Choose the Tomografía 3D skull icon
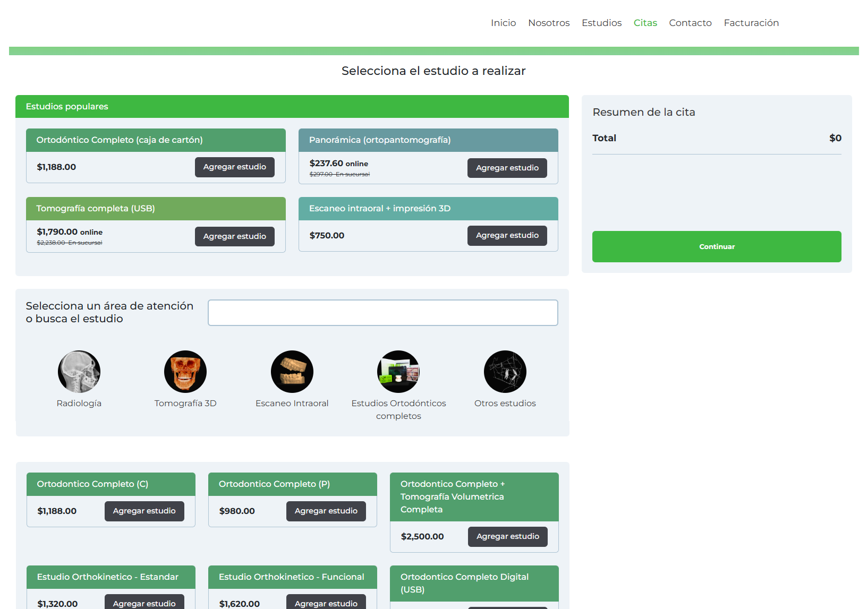 [x=185, y=372]
